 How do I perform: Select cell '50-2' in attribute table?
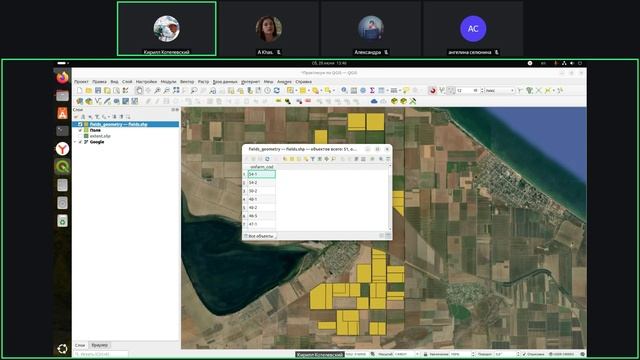coord(262,191)
